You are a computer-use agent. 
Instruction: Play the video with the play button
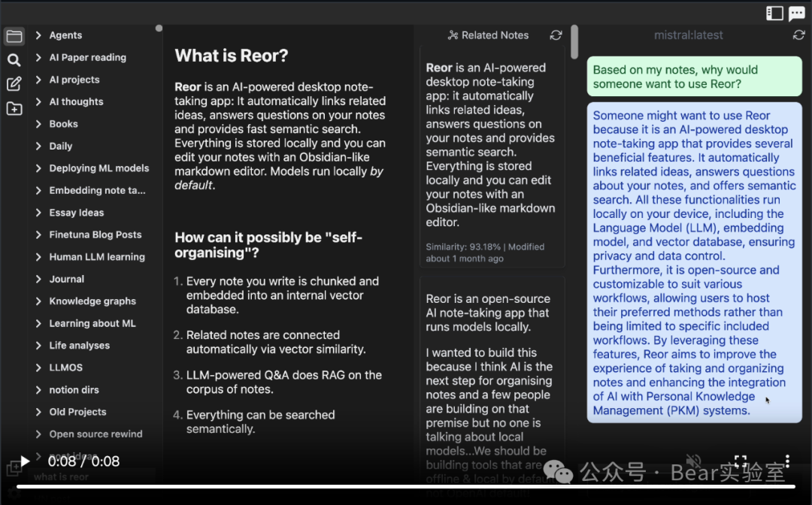point(24,461)
